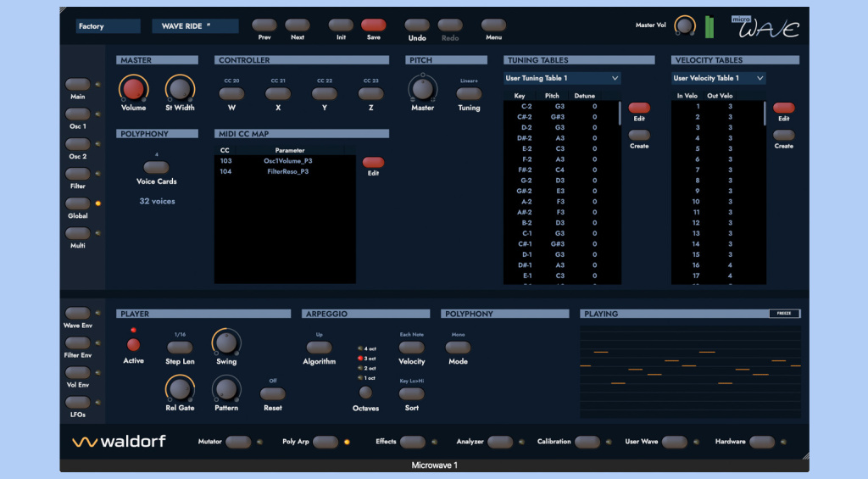Switch to the Filter page
Screen dimensions: 868x479
point(77,174)
